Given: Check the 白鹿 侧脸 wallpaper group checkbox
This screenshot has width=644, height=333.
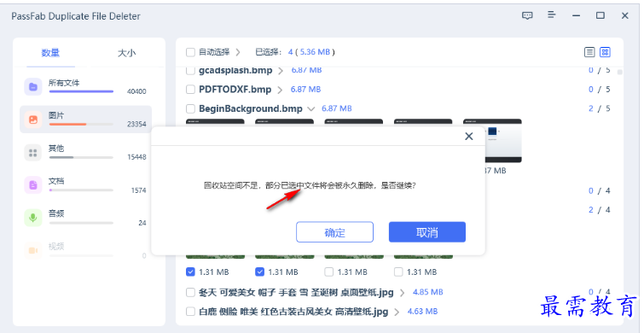Looking at the screenshot, I should (190, 311).
